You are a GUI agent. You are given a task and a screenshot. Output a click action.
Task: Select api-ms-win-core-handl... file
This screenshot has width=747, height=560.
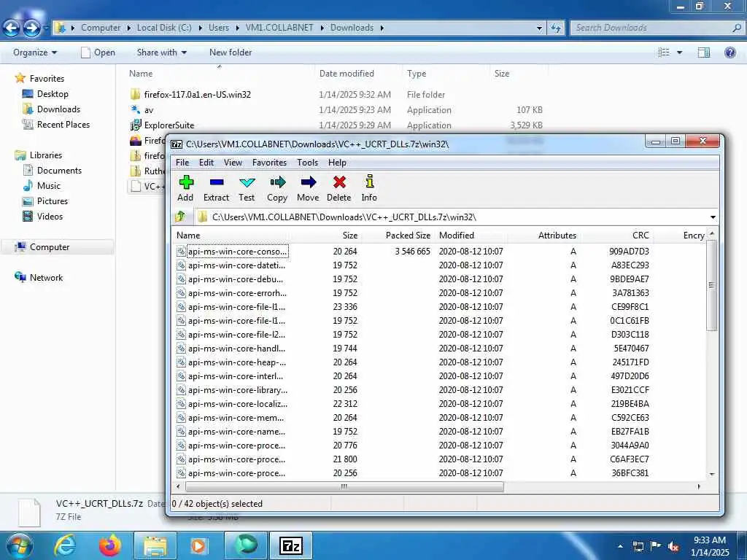[237, 349]
